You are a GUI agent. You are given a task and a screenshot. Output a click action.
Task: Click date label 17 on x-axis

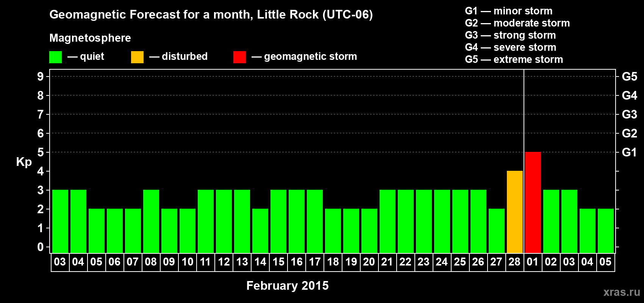point(315,262)
